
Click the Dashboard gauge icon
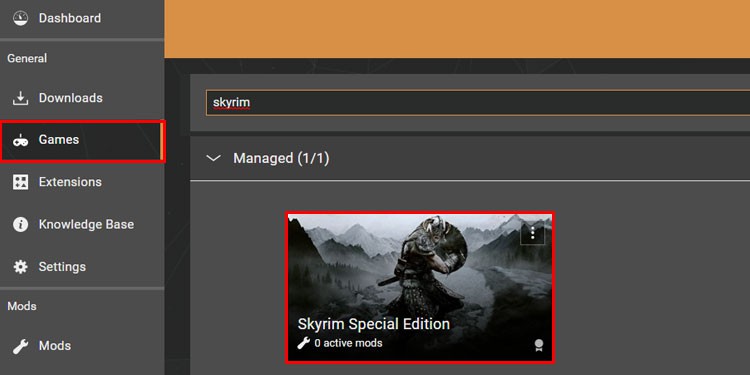tap(21, 18)
